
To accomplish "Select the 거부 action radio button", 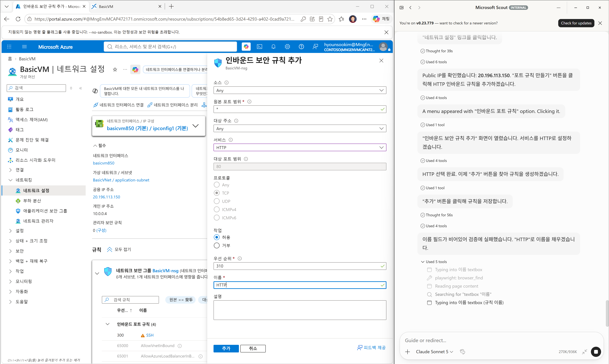I will click(x=217, y=245).
